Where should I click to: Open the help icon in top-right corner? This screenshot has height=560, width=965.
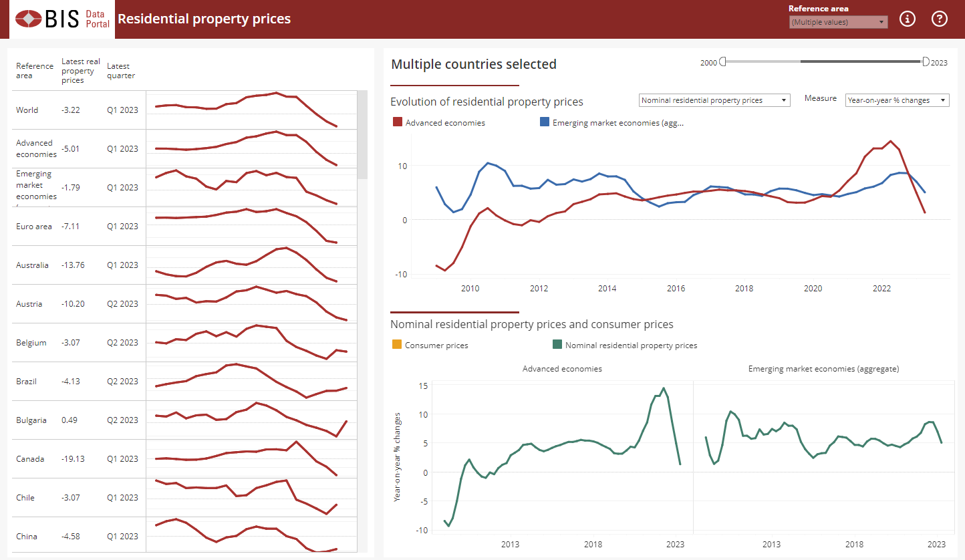coord(940,19)
